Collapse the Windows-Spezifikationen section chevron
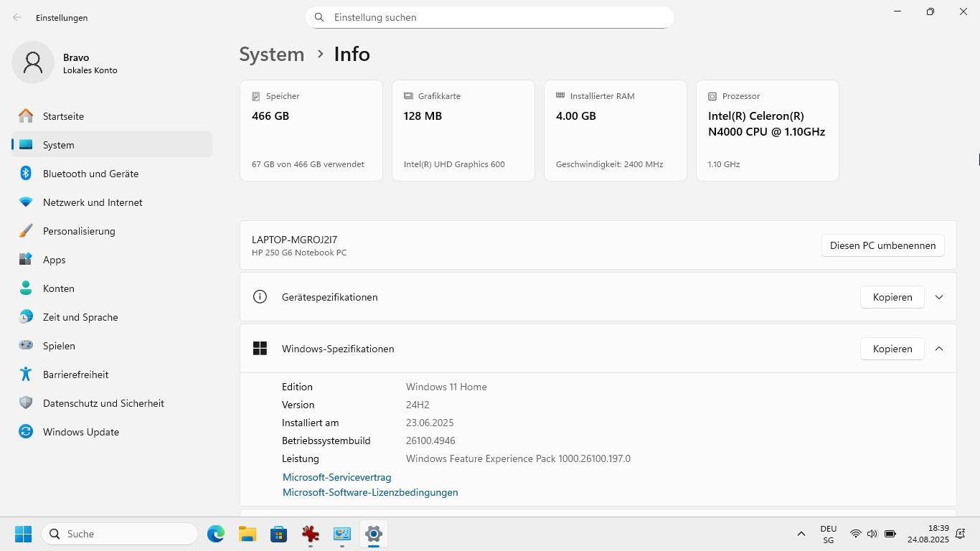 point(938,349)
